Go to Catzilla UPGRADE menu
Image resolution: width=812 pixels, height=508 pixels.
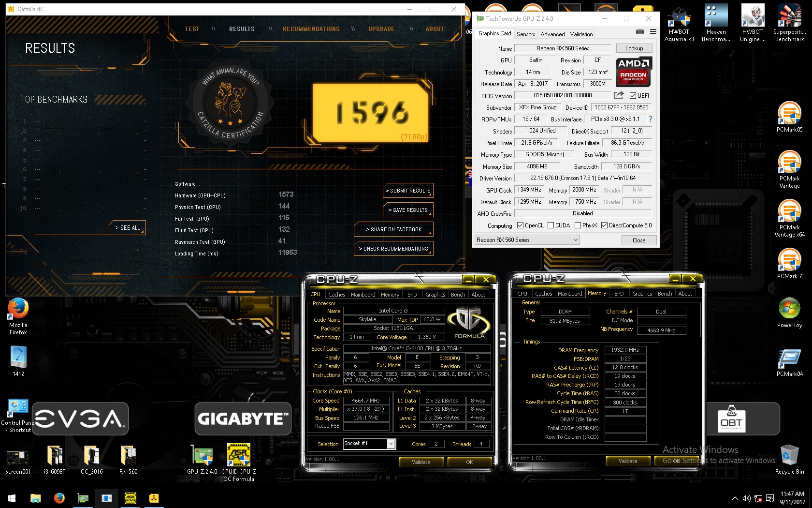point(381,29)
